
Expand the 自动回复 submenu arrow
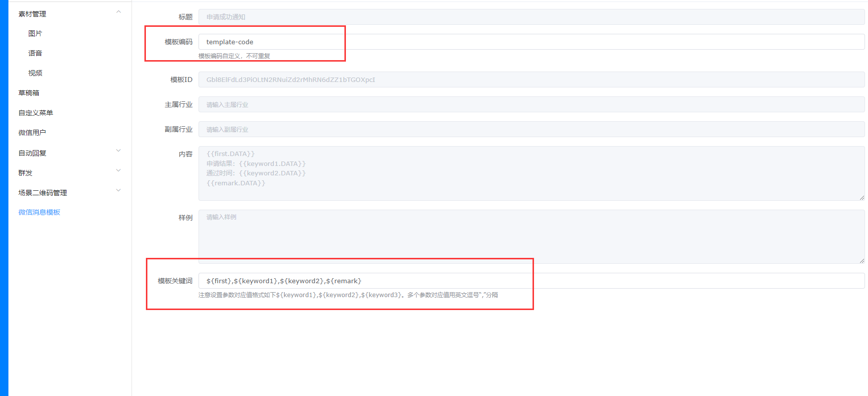coord(118,151)
